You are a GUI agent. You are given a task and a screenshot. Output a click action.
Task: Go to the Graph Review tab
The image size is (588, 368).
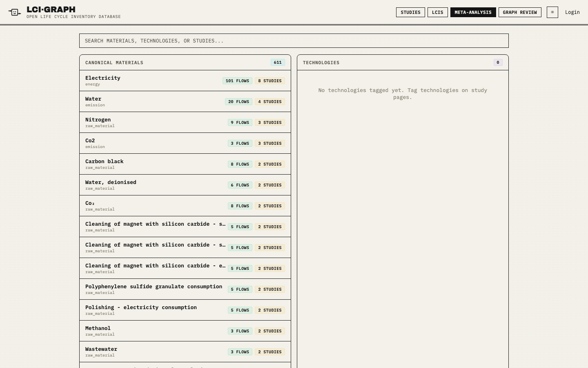pos(520,12)
